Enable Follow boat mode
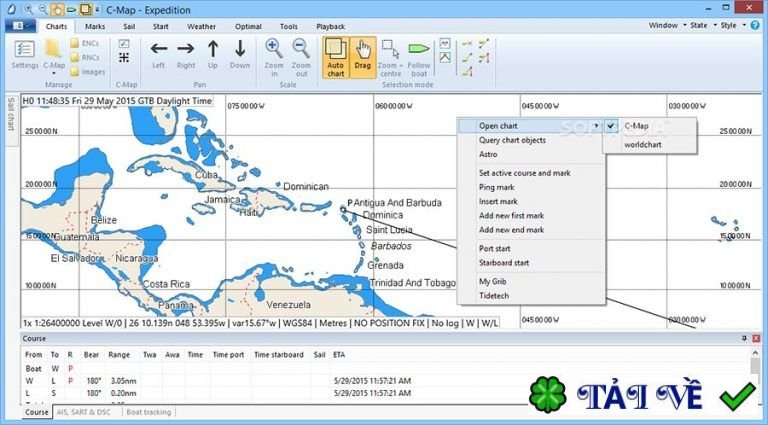 point(419,58)
